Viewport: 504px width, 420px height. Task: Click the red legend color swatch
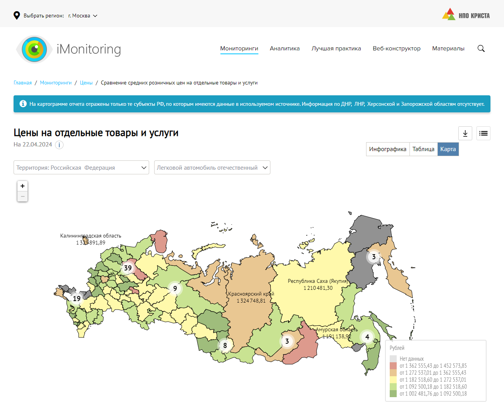pyautogui.click(x=393, y=366)
